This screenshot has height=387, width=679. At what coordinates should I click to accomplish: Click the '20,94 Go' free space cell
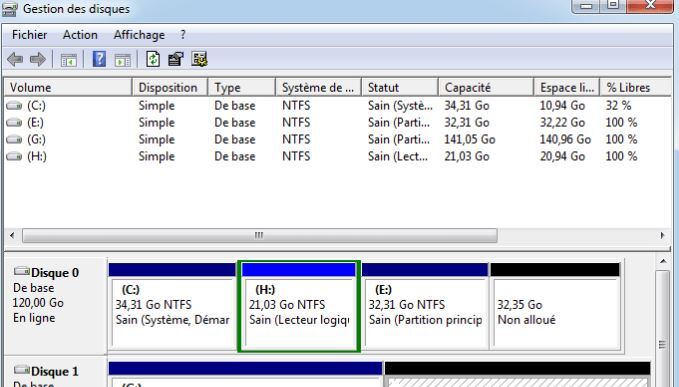click(x=562, y=156)
